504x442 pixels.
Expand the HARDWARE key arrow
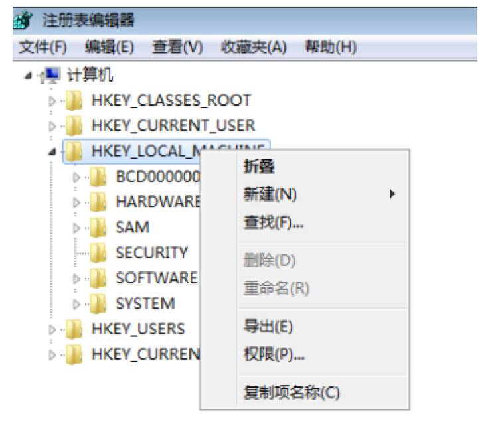[x=76, y=202]
